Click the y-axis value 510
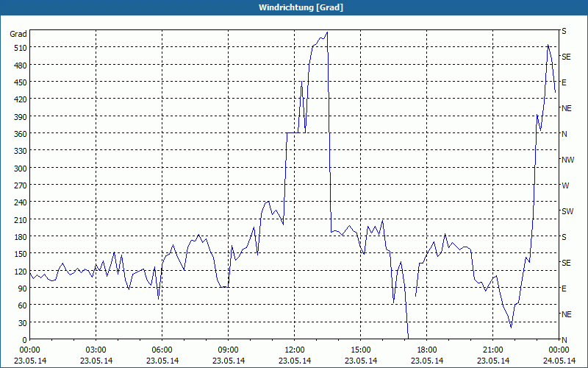This screenshot has height=368, width=588. click(x=21, y=48)
